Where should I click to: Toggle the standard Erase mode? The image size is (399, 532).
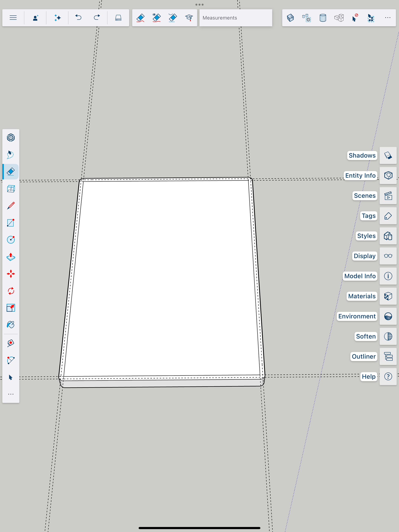(140, 18)
